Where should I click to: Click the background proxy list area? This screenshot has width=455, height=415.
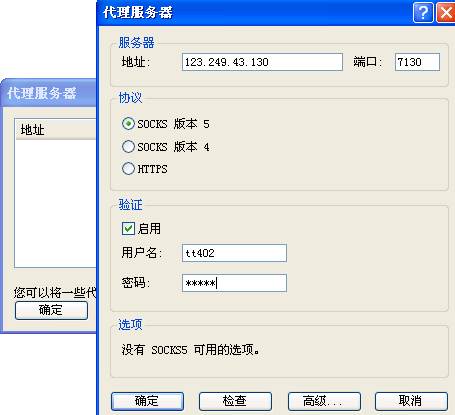pos(56,203)
